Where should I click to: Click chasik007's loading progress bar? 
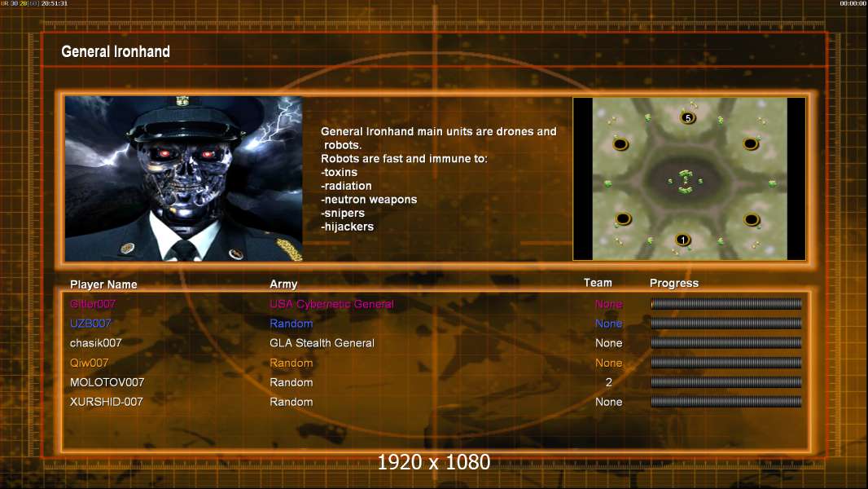tap(726, 343)
